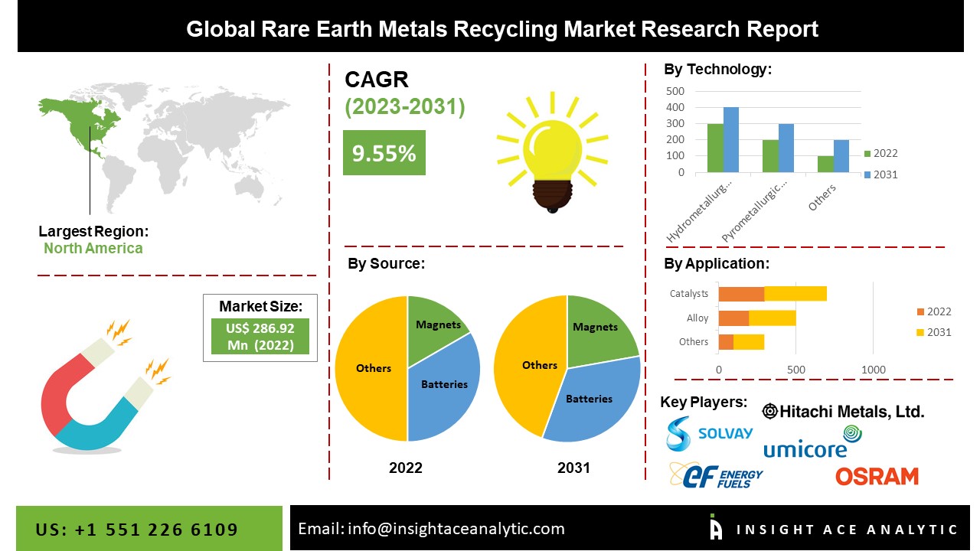This screenshot has height=551, width=980.
Task: Open the Hitachi Metals, Ltd. logo
Action: (x=842, y=410)
